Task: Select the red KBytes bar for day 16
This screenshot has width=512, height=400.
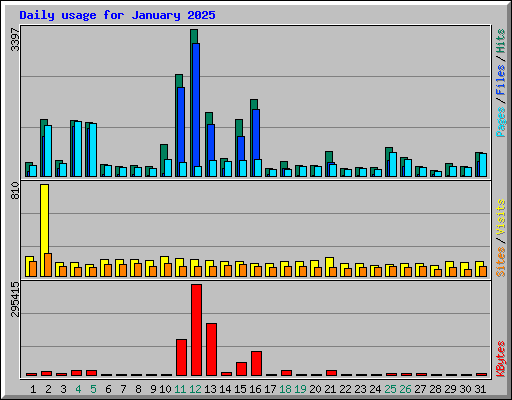Action: click(x=256, y=363)
